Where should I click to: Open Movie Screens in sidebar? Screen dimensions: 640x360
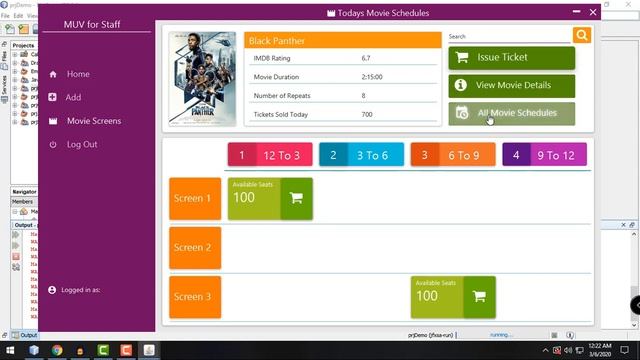(x=94, y=121)
